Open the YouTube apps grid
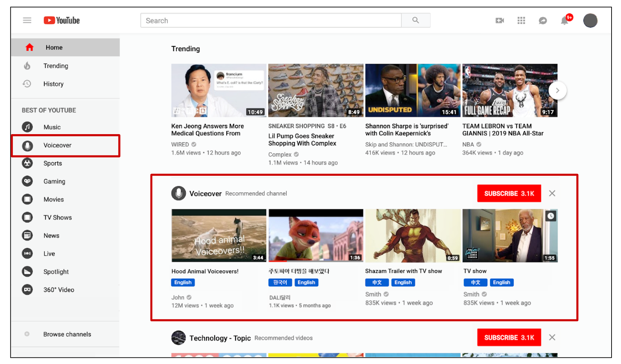621x364 pixels. (x=521, y=21)
